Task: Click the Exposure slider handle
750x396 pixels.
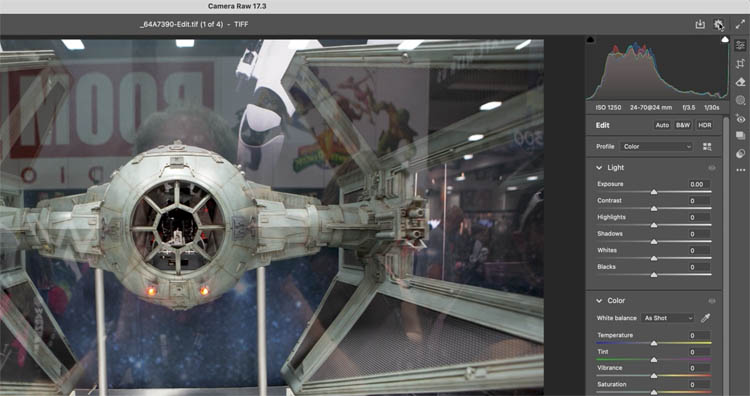Action: click(x=654, y=192)
